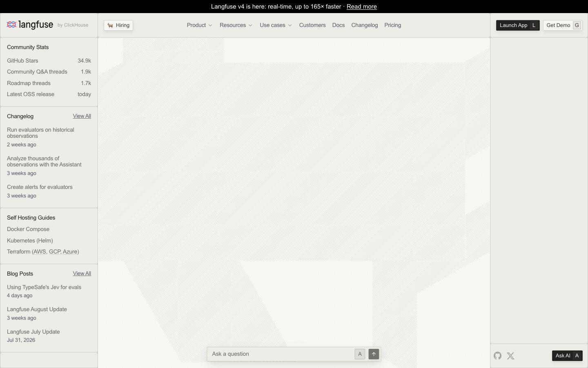Click View All next to Changelog
Screen dimensions: 588x368
pos(82,116)
